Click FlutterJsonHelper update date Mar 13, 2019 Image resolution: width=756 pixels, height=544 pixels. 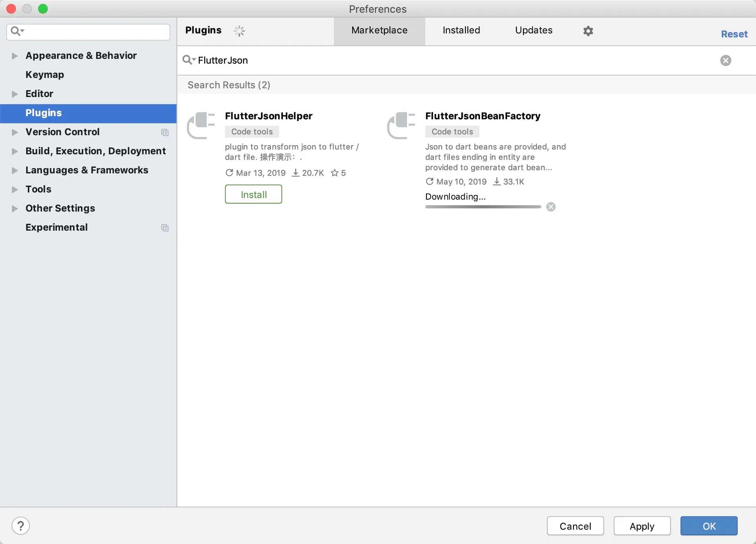click(256, 173)
